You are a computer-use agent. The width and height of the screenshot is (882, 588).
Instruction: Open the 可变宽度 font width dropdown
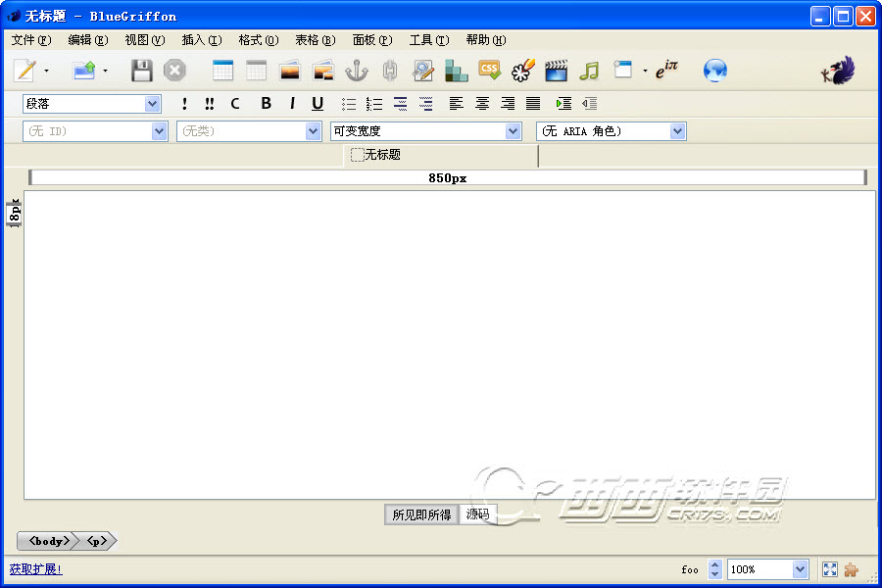513,131
